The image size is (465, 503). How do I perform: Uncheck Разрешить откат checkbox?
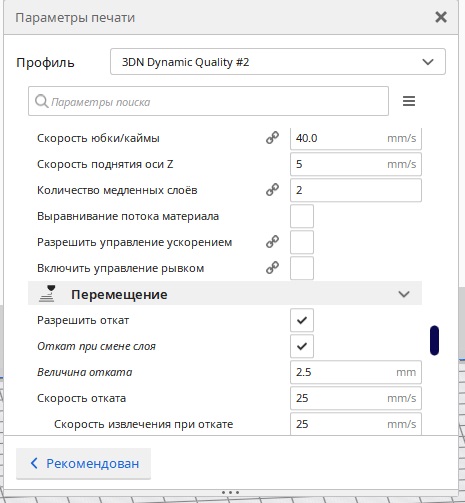pyautogui.click(x=302, y=320)
